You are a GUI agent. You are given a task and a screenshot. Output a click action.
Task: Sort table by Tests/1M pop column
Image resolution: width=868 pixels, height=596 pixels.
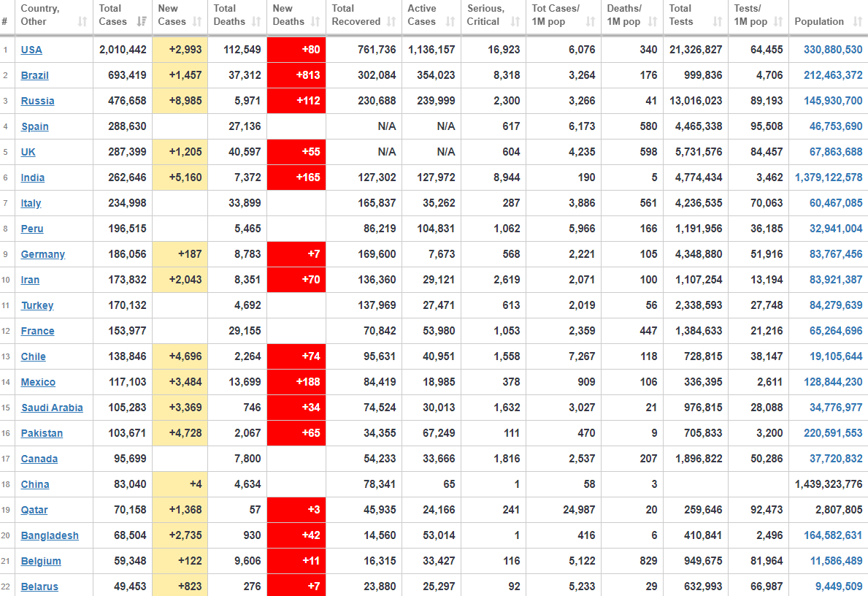click(778, 22)
